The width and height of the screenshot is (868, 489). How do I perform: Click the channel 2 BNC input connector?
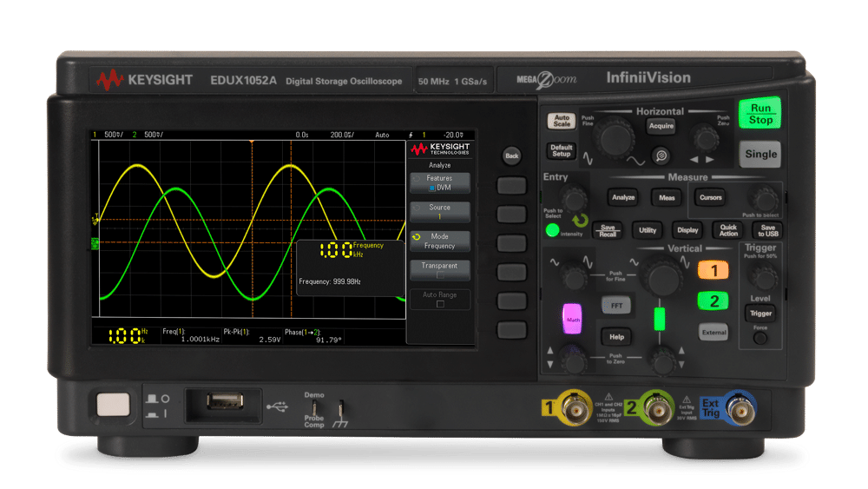[x=658, y=409]
